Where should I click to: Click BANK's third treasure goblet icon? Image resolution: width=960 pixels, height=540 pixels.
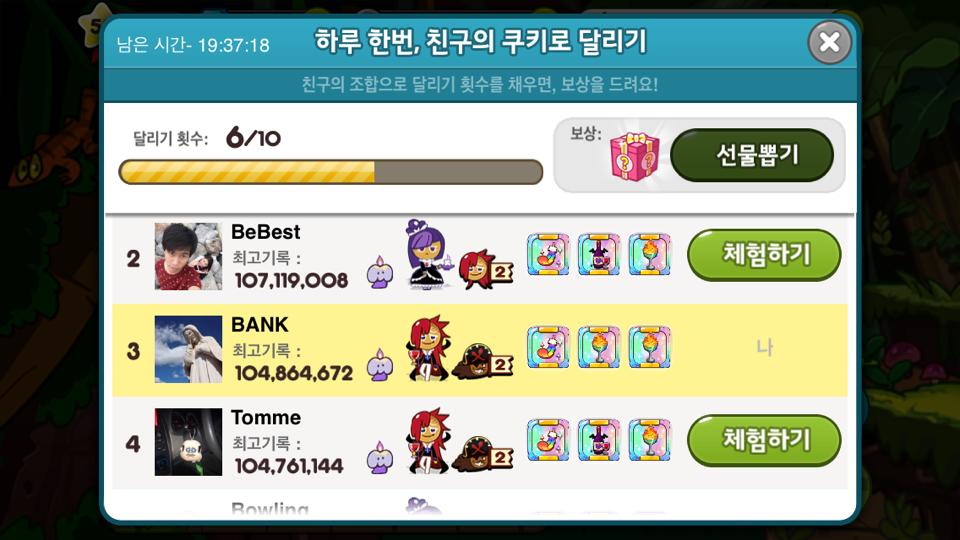tap(650, 347)
